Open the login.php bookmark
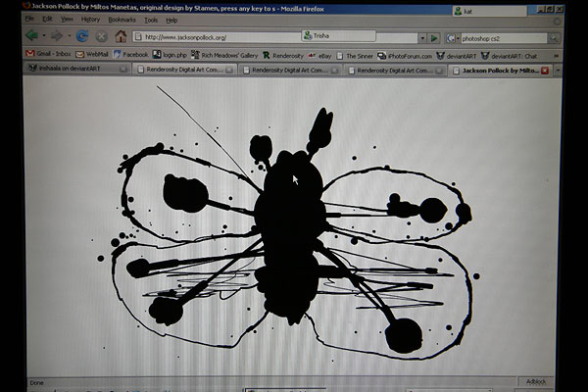Screen dimensions: 588x392 (170, 55)
